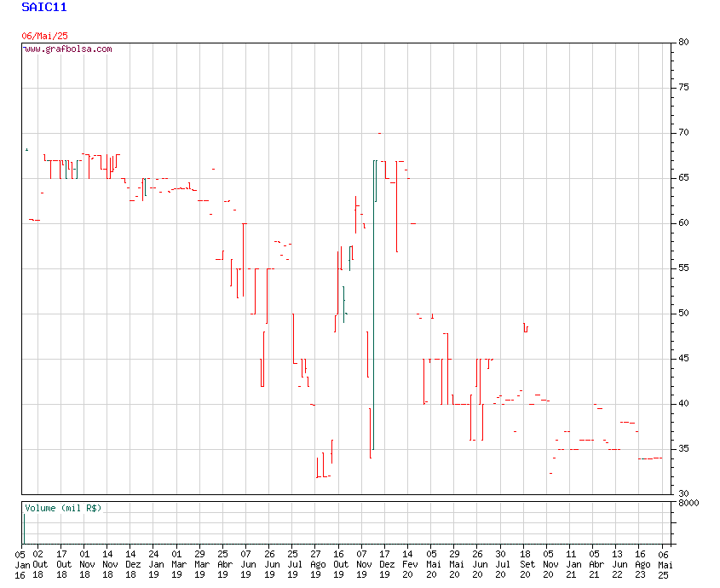This screenshot has width=720, height=588.
Task: Click the 18 Set 20 date label
Action: click(527, 565)
